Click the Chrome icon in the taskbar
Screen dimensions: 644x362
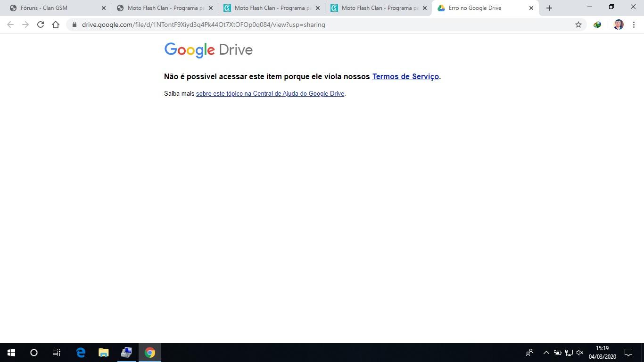150,353
